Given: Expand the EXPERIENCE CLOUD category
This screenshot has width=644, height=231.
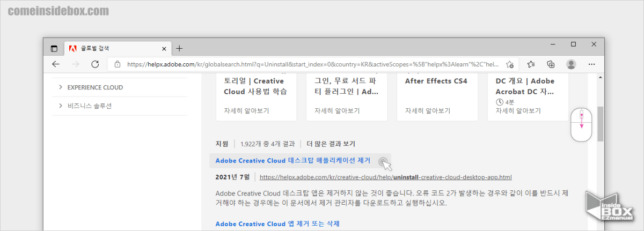Looking at the screenshot, I should pos(120,87).
